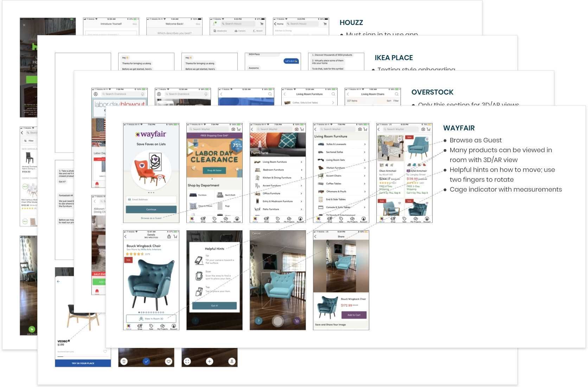Tap the purple add-to-cart icon in AR view
Image resolution: width=588 pixels, height=387 pixels.
click(x=297, y=321)
